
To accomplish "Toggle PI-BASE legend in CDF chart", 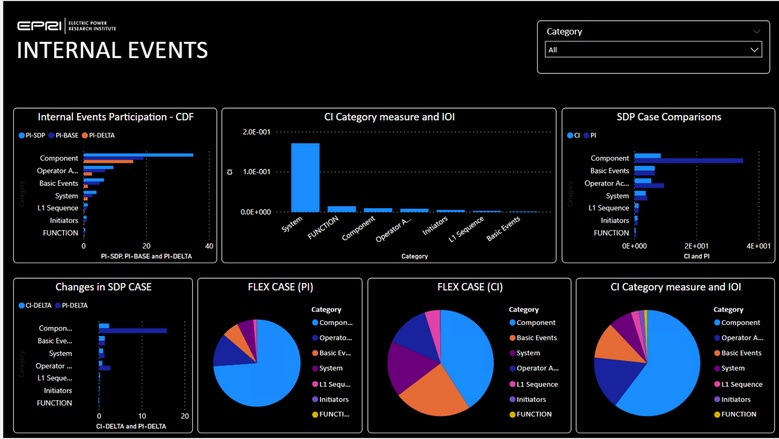I will click(x=64, y=135).
